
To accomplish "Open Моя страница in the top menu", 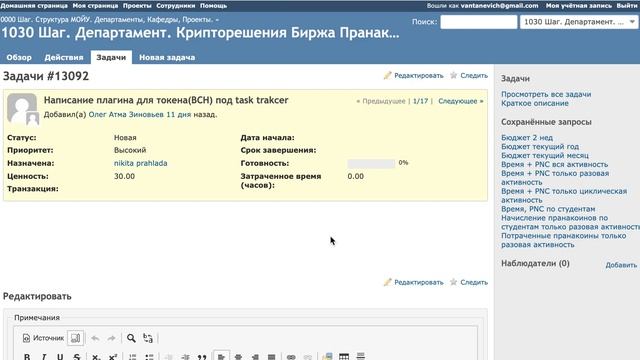I will point(95,6).
